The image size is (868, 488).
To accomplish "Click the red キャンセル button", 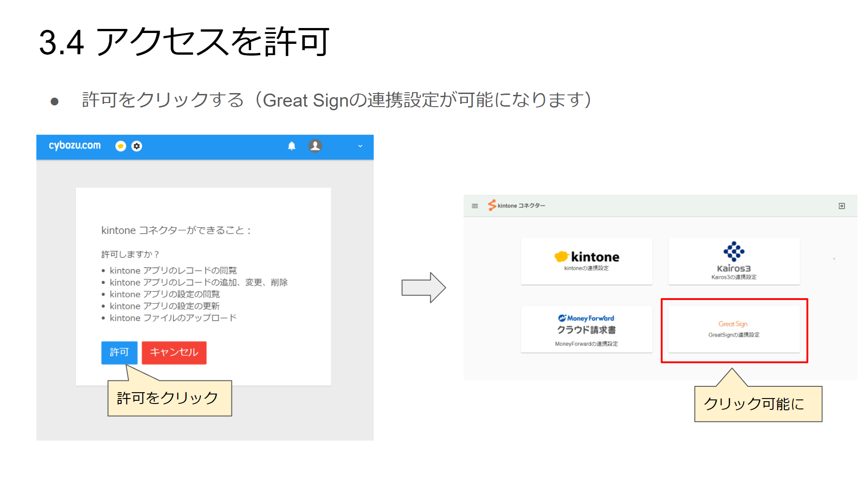I will click(x=174, y=352).
